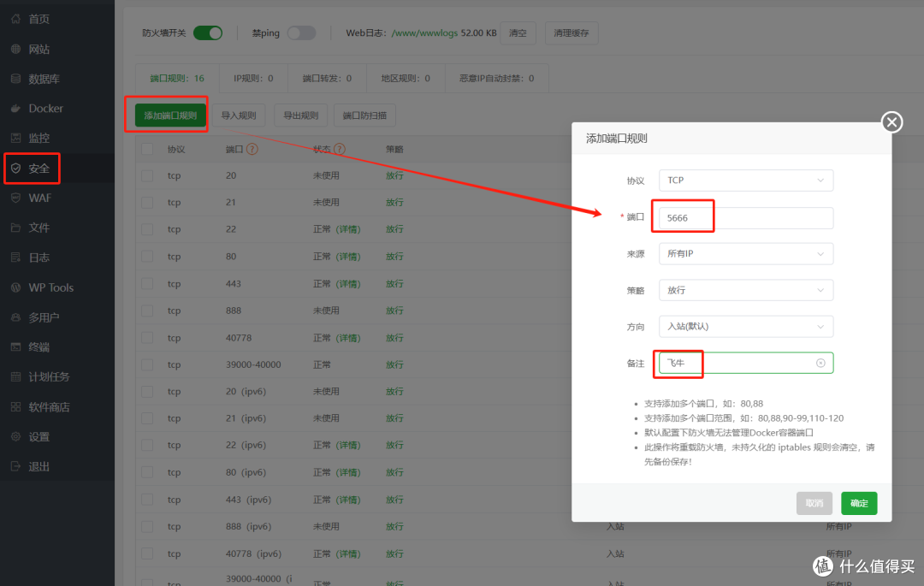This screenshot has height=586, width=924.
Task: Click the 文件 folder icon
Action: point(16,228)
